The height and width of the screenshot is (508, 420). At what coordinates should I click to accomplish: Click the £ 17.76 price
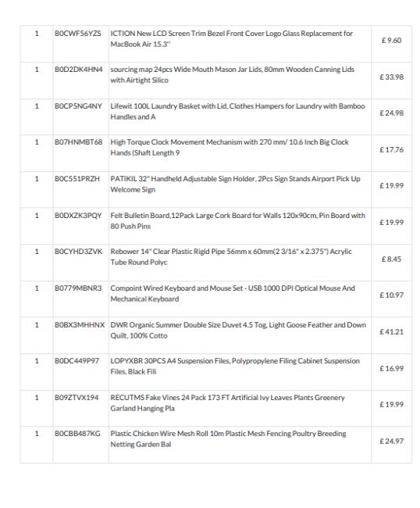[x=392, y=150]
